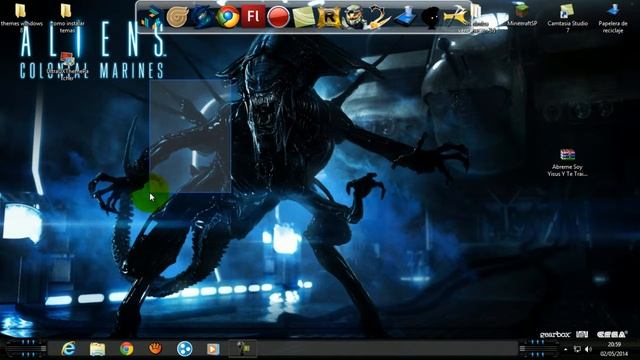The image size is (640, 360).
Task: Click the red record button in the dock
Action: click(278, 17)
